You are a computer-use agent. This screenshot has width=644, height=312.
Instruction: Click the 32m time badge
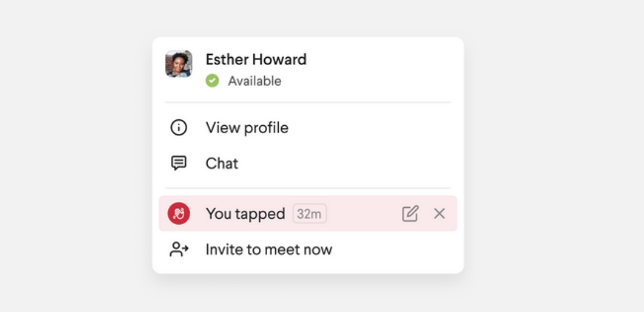309,213
